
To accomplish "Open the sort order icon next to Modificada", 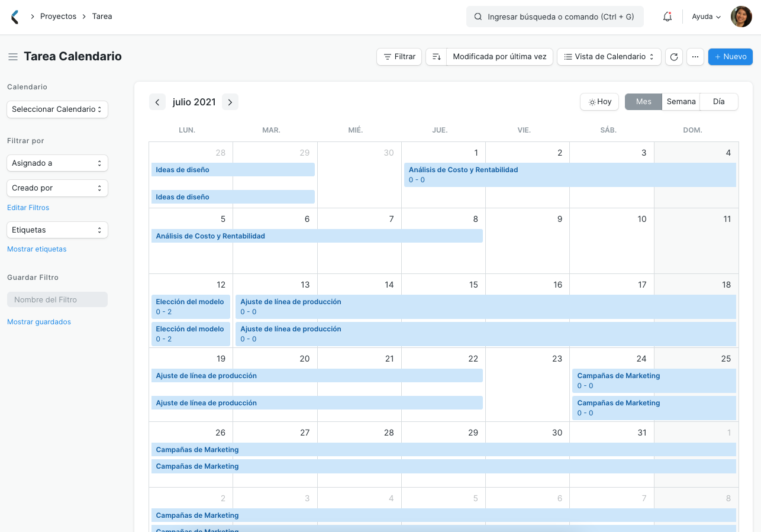I will coord(436,56).
